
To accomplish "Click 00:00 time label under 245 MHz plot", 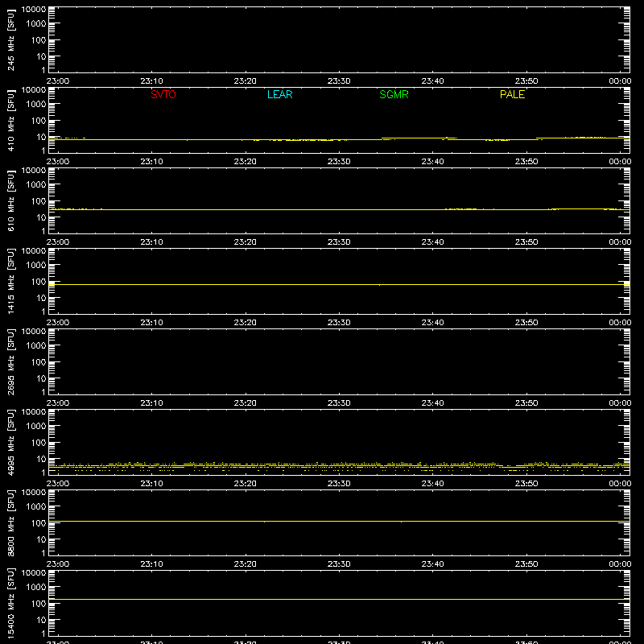I will point(620,81).
